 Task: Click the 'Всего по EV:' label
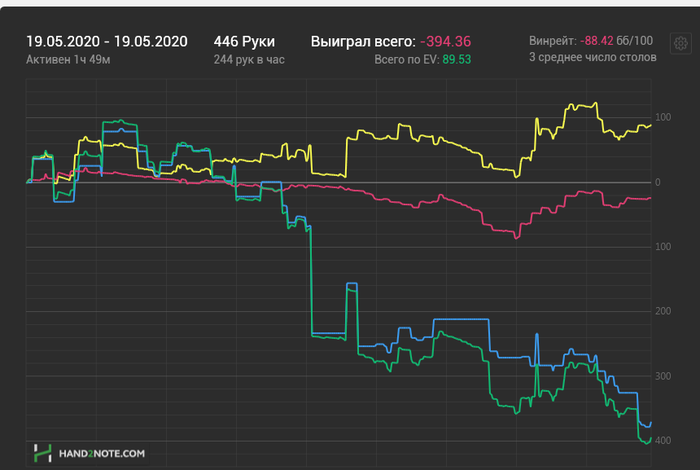click(x=406, y=59)
